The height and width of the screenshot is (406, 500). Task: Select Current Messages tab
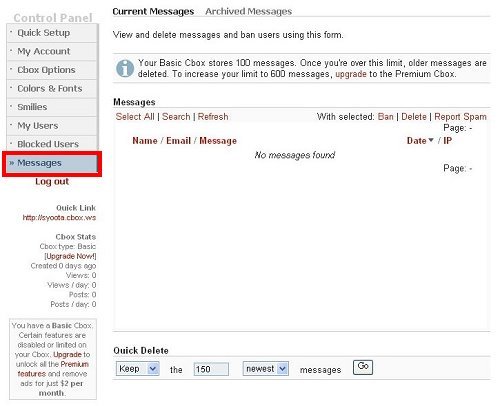(x=153, y=11)
